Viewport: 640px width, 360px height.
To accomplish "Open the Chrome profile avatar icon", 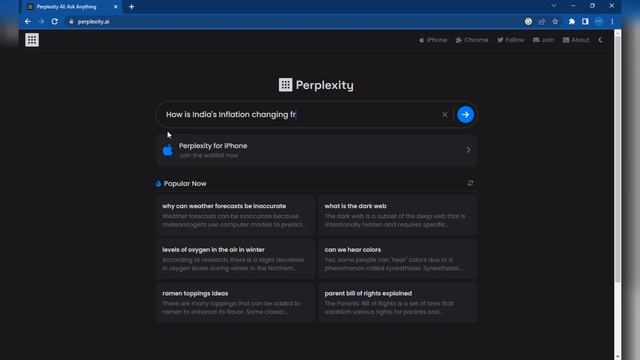I will (x=599, y=21).
